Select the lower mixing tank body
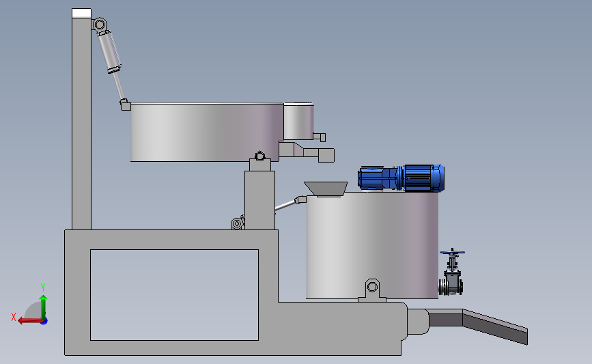 (372, 245)
